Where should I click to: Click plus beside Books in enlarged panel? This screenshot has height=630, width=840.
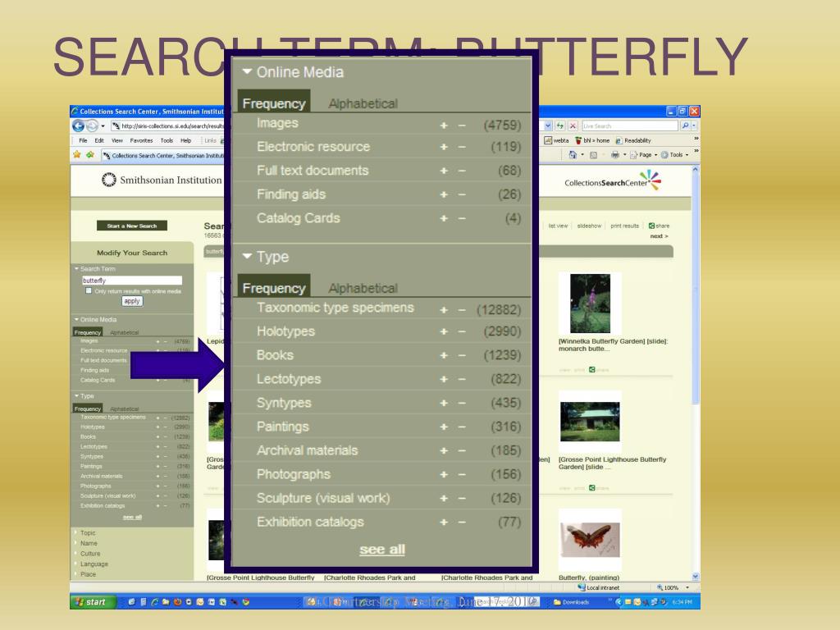tap(444, 356)
